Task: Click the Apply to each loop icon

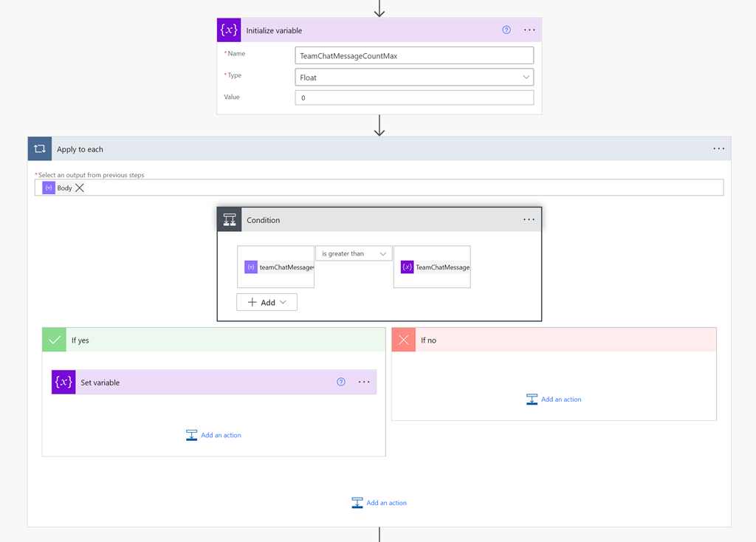Action: coord(40,149)
